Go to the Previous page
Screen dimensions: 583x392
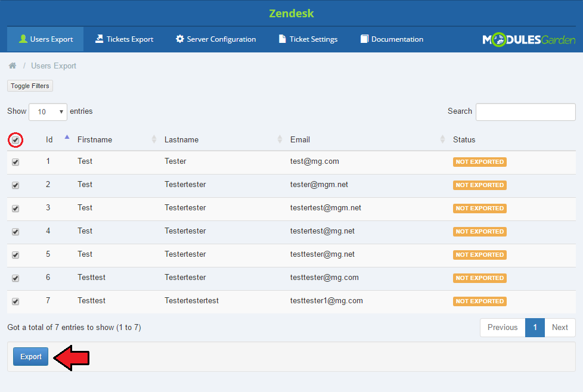(x=503, y=327)
